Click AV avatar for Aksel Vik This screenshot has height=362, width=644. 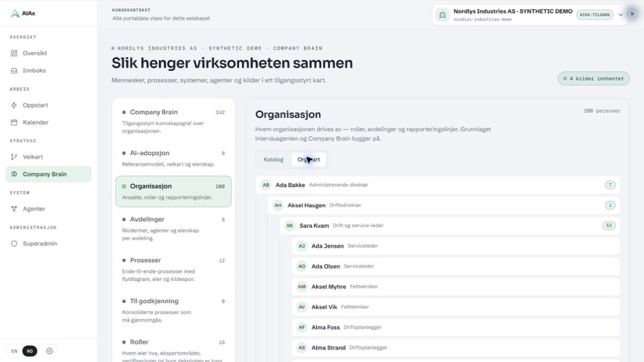pos(302,307)
